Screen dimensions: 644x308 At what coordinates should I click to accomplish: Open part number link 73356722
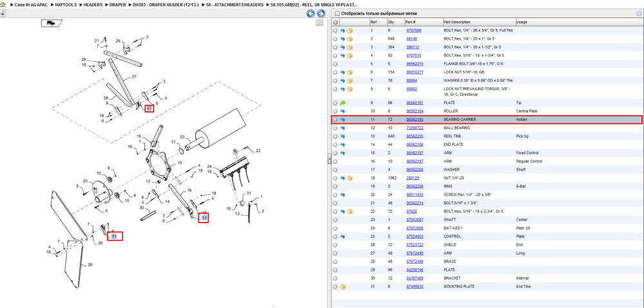coord(415,128)
